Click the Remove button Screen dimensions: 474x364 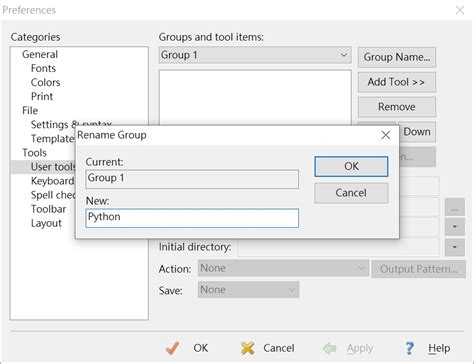[x=397, y=107]
